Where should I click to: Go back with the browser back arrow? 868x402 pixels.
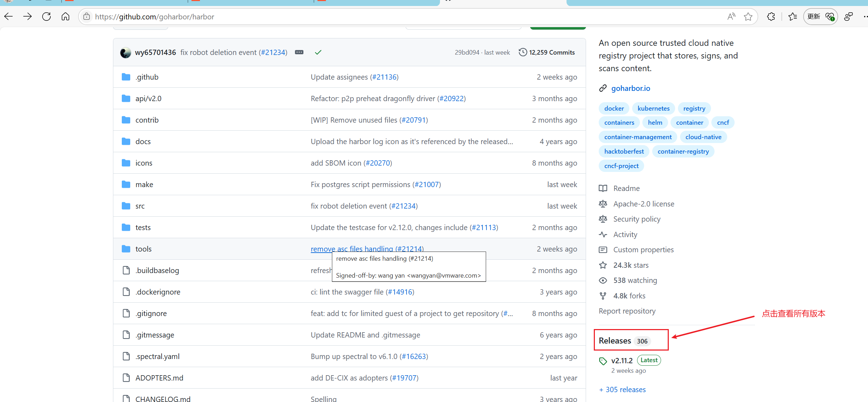8,17
